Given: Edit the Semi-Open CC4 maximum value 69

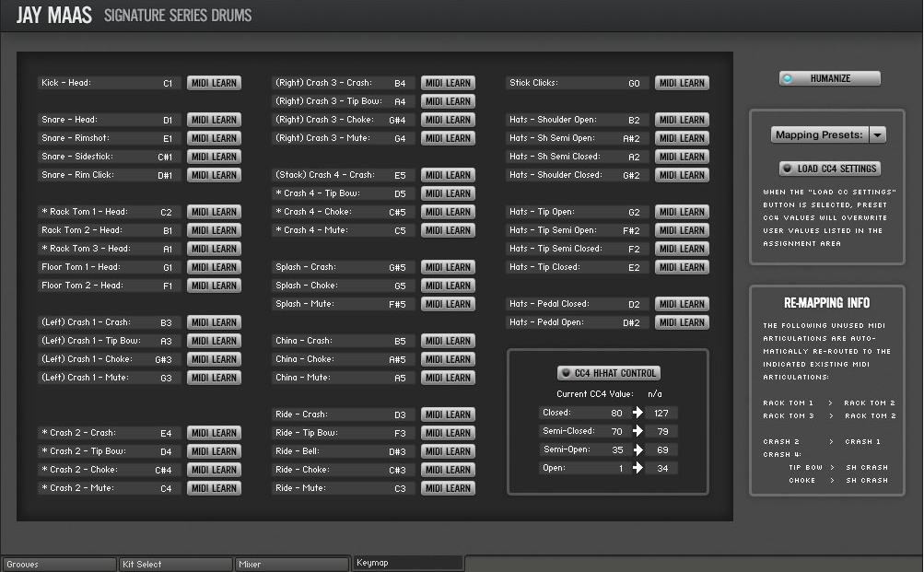Looking at the screenshot, I should [661, 449].
